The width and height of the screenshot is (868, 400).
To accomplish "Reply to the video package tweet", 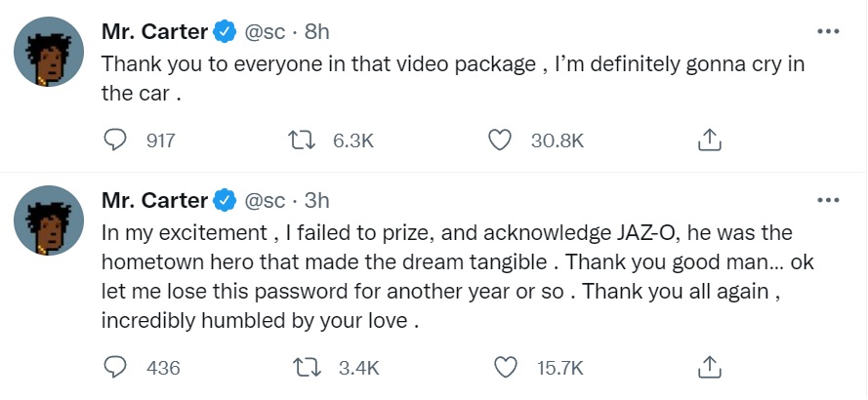I will 116,140.
